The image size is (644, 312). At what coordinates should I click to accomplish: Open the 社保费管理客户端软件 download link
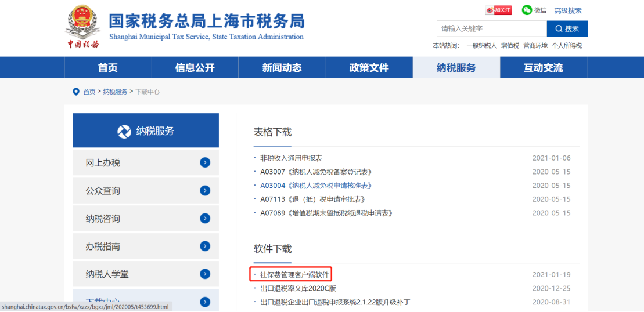click(x=294, y=274)
